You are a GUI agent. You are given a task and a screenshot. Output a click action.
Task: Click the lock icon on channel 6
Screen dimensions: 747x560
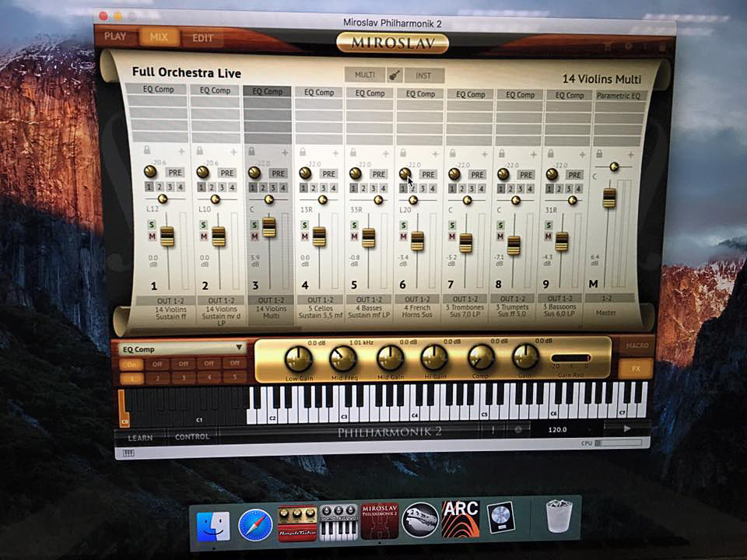click(403, 153)
